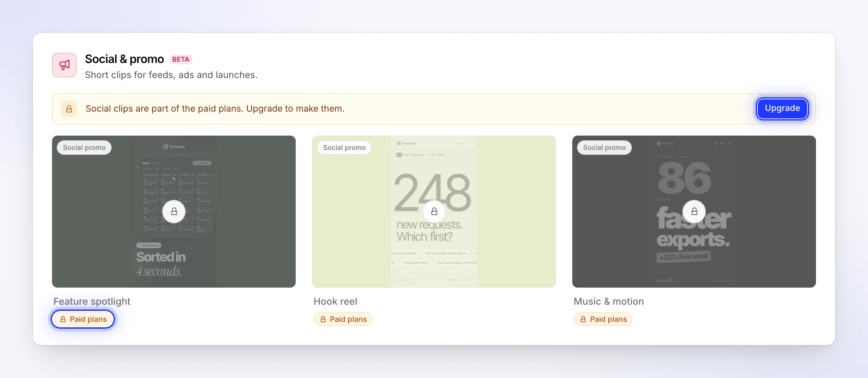868x378 pixels.
Task: Click the lock circle on Feature spotlight preview
Action: tap(174, 212)
